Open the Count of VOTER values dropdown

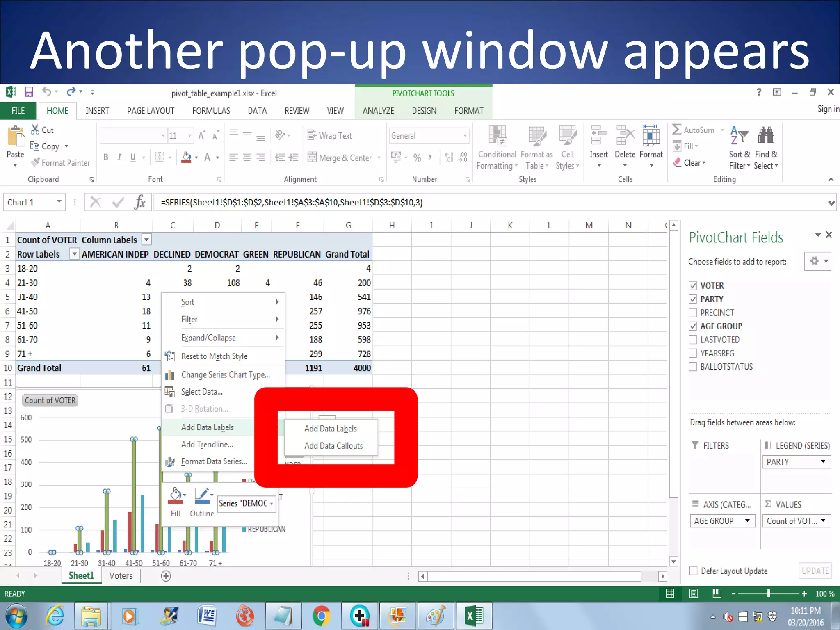pyautogui.click(x=823, y=520)
